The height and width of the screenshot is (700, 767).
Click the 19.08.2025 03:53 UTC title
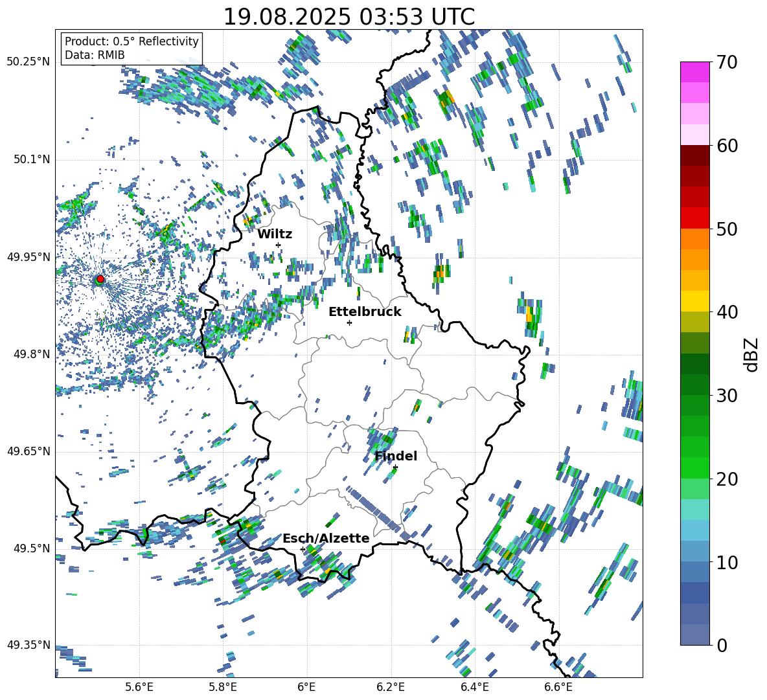pos(349,17)
